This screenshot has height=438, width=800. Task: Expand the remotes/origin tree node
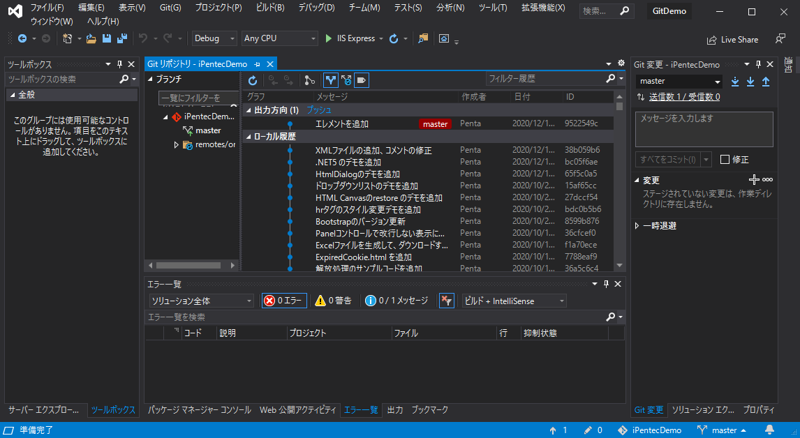(176, 145)
